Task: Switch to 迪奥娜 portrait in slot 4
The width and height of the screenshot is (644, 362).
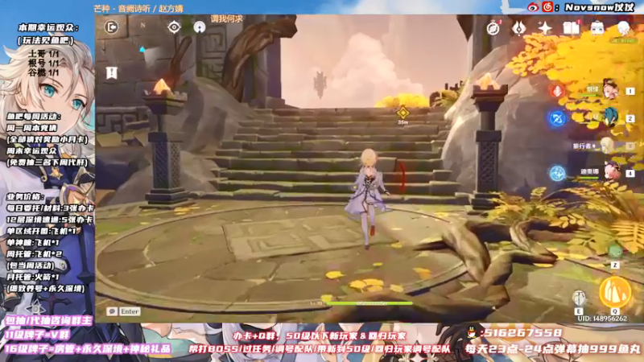Action: pyautogui.click(x=611, y=171)
